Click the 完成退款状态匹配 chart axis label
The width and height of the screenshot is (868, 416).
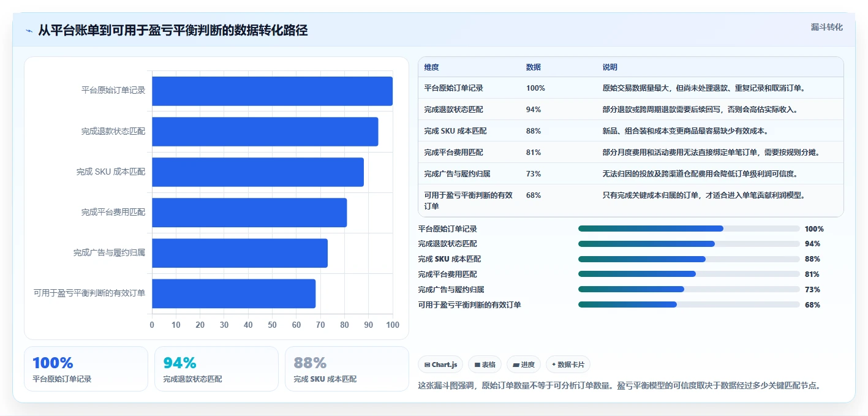click(113, 131)
